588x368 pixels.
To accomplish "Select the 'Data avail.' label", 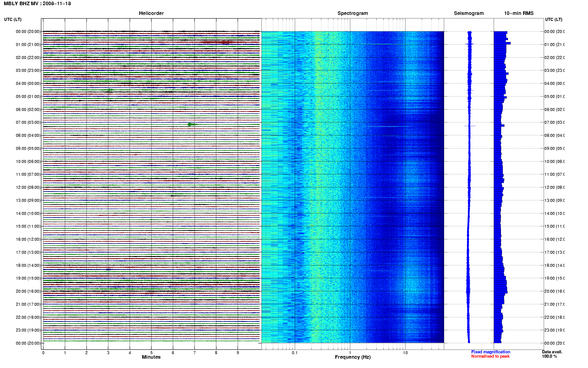I will 552,352.
